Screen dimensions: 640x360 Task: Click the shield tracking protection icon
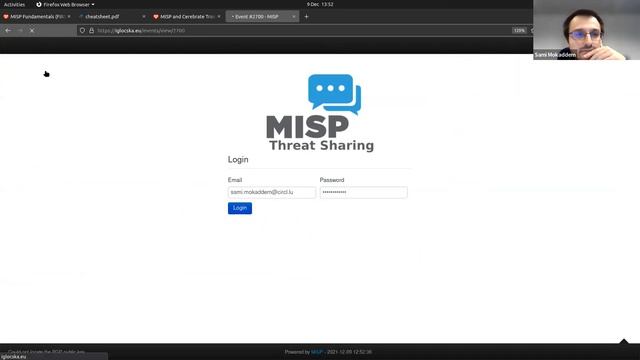[82, 31]
